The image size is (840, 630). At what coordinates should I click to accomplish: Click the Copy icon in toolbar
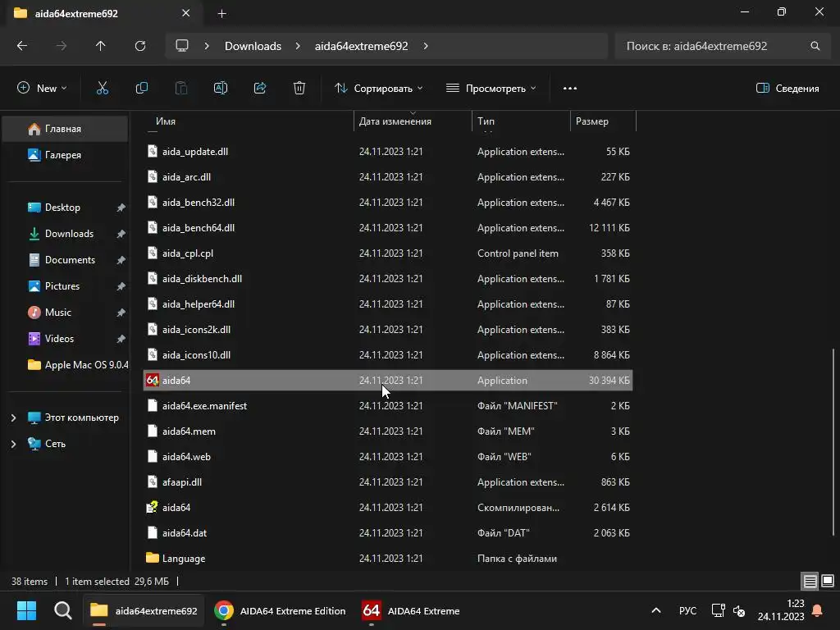coord(141,88)
